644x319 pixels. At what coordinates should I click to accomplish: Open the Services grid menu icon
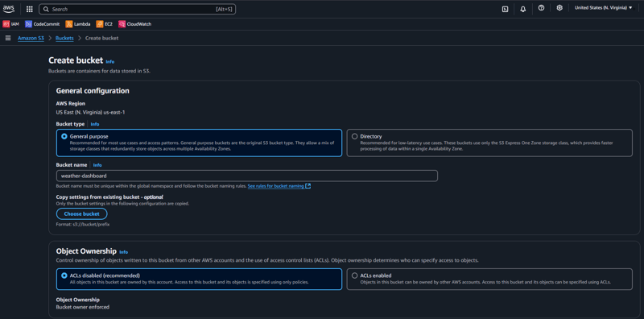pyautogui.click(x=30, y=9)
